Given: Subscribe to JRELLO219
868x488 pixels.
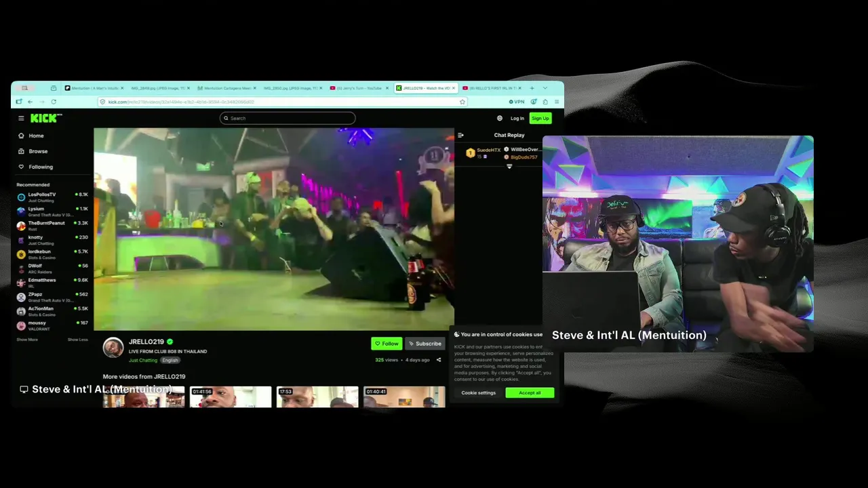Looking at the screenshot, I should (x=425, y=344).
